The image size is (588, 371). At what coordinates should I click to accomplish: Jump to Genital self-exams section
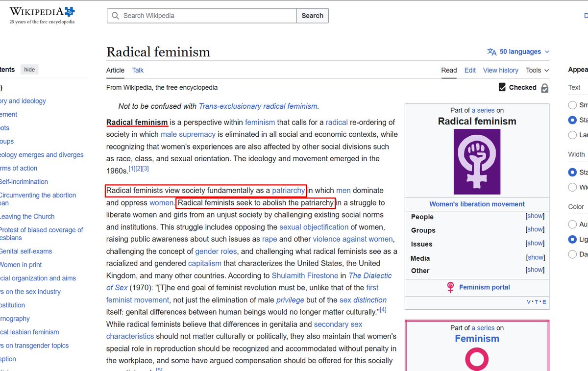click(26, 251)
